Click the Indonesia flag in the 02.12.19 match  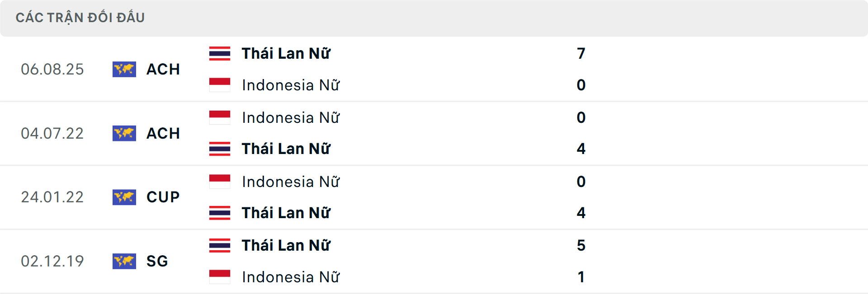point(220,276)
